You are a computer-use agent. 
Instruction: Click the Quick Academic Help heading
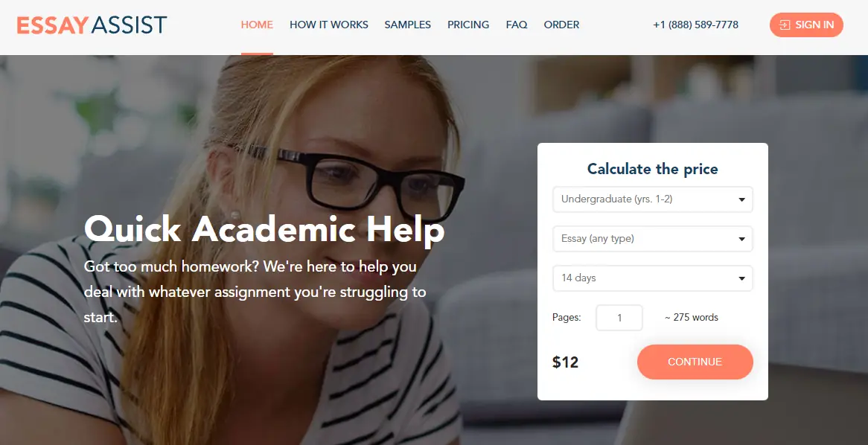point(264,229)
